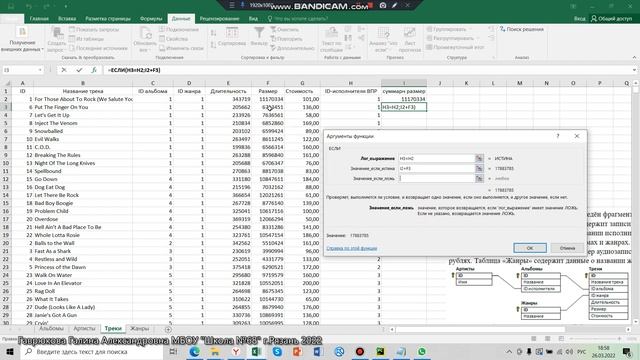The width and height of the screenshot is (640, 360).
Task: Collapse the ribbon with the chevron
Action: pyautogui.click(x=634, y=58)
